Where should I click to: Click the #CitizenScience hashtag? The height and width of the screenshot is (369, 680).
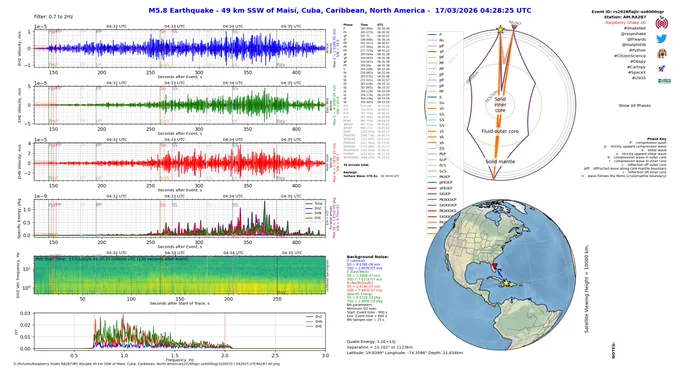pyautogui.click(x=630, y=56)
